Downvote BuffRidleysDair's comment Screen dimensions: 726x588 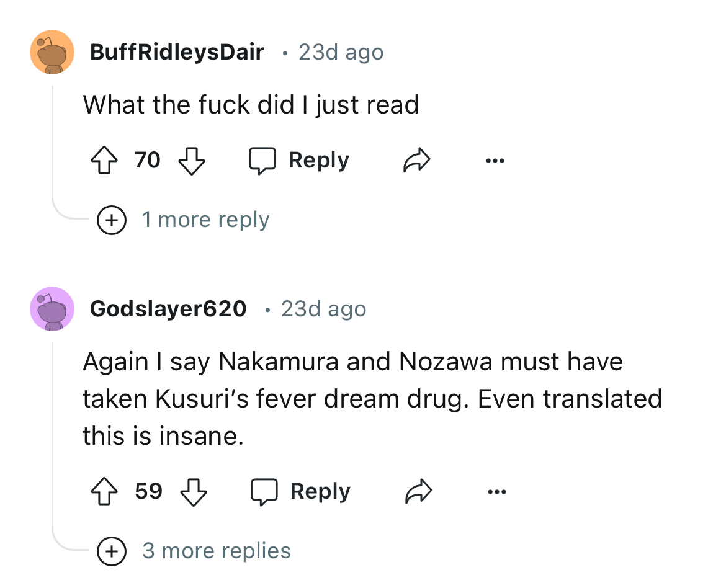(x=191, y=161)
